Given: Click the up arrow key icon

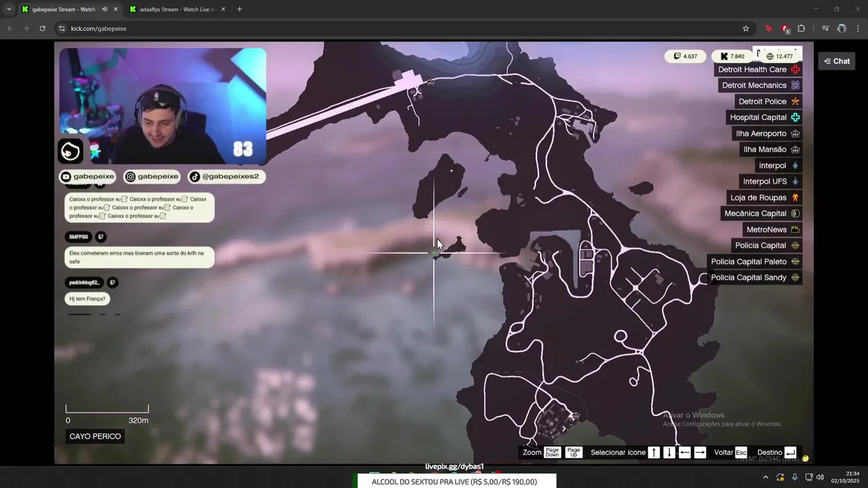Looking at the screenshot, I should point(654,452).
